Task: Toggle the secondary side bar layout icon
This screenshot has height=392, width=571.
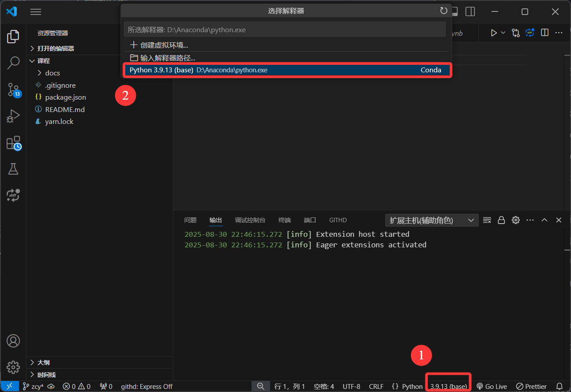Action: 470,11
